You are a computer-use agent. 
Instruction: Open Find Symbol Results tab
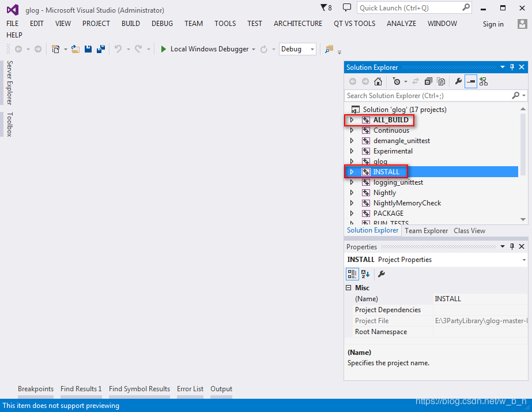(139, 389)
